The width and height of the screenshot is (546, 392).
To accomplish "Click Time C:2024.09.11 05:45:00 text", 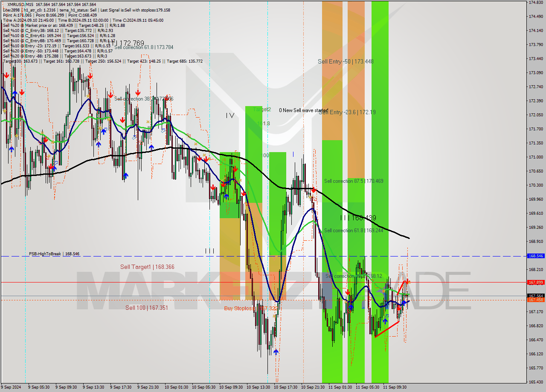I will click(x=138, y=20).
